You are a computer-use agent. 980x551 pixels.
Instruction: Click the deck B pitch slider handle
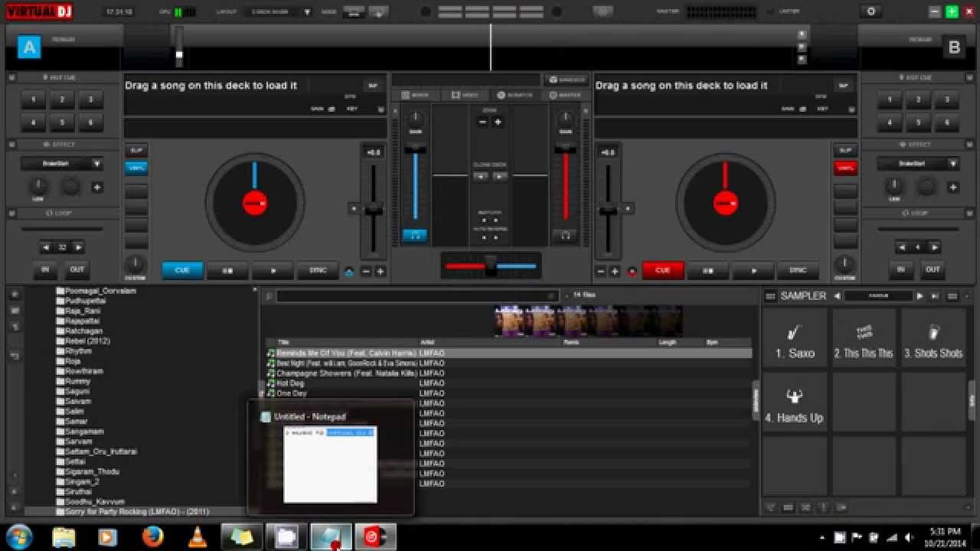click(608, 208)
